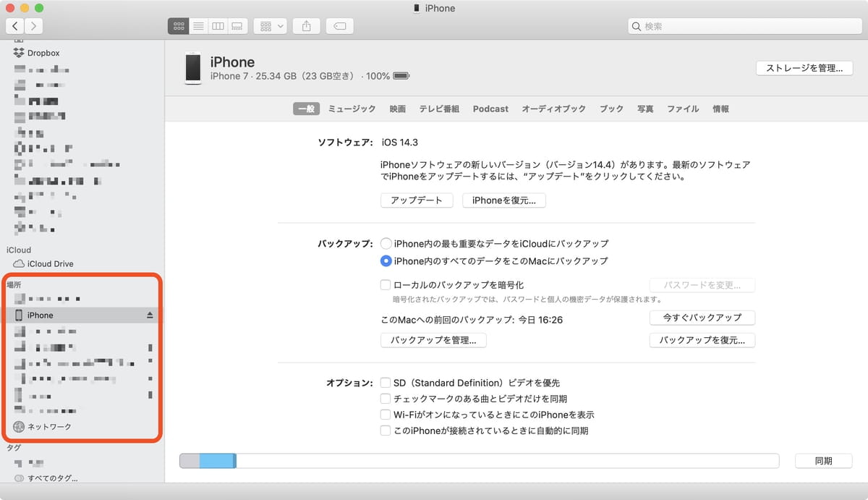This screenshot has width=868, height=500.
Task: Go forward with the right chevron button
Action: pyautogui.click(x=33, y=26)
